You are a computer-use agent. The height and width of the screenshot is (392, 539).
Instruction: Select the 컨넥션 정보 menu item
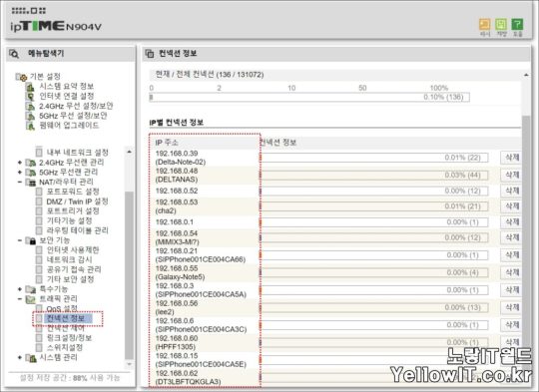pos(65,318)
